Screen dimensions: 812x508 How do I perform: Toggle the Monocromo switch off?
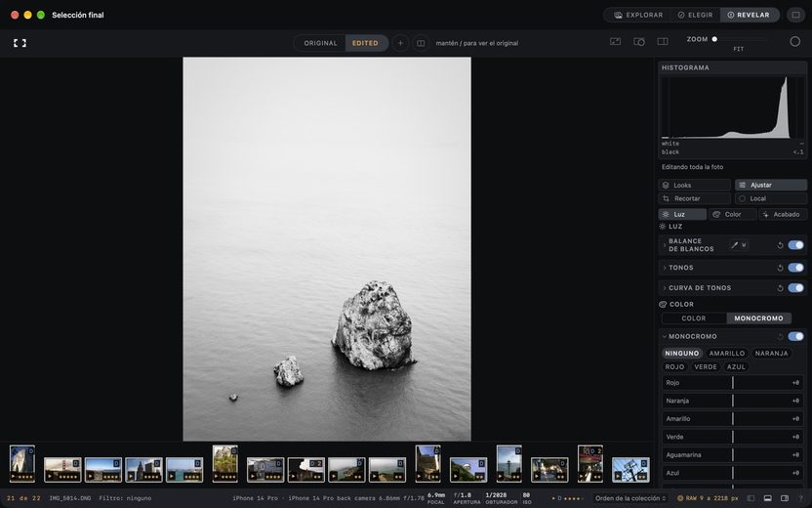(x=796, y=336)
